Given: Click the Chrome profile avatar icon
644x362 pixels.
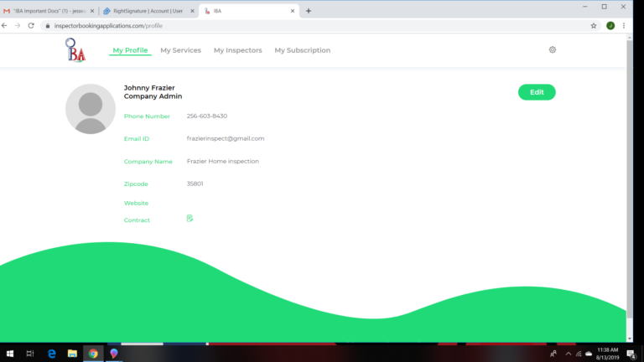Looking at the screenshot, I should click(610, 26).
